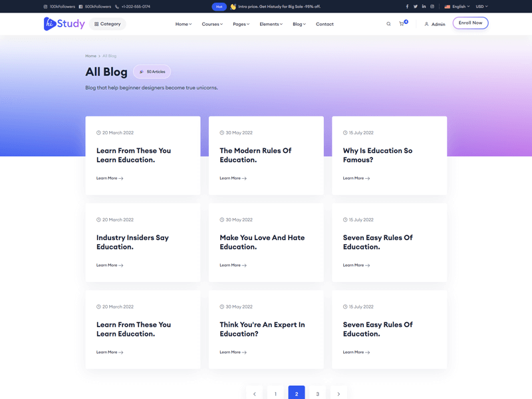This screenshot has width=532, height=399.
Task: Open the USD currency dropdown
Action: pyautogui.click(x=481, y=7)
